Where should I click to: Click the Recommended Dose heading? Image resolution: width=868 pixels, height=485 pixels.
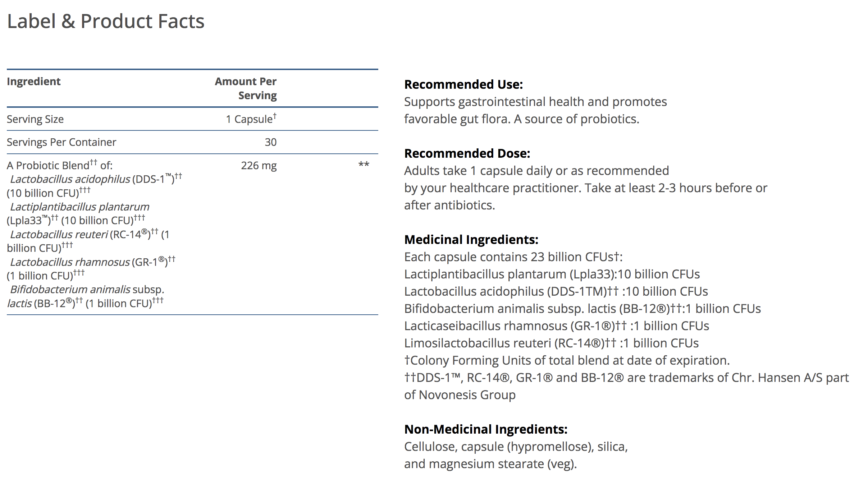(467, 153)
